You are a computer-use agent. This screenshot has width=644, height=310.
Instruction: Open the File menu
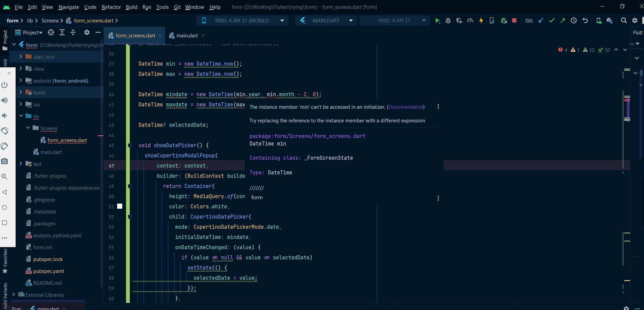[19, 7]
